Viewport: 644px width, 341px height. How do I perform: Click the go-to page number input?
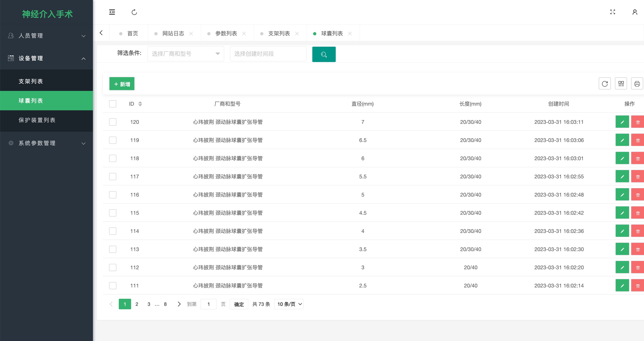pos(208,304)
